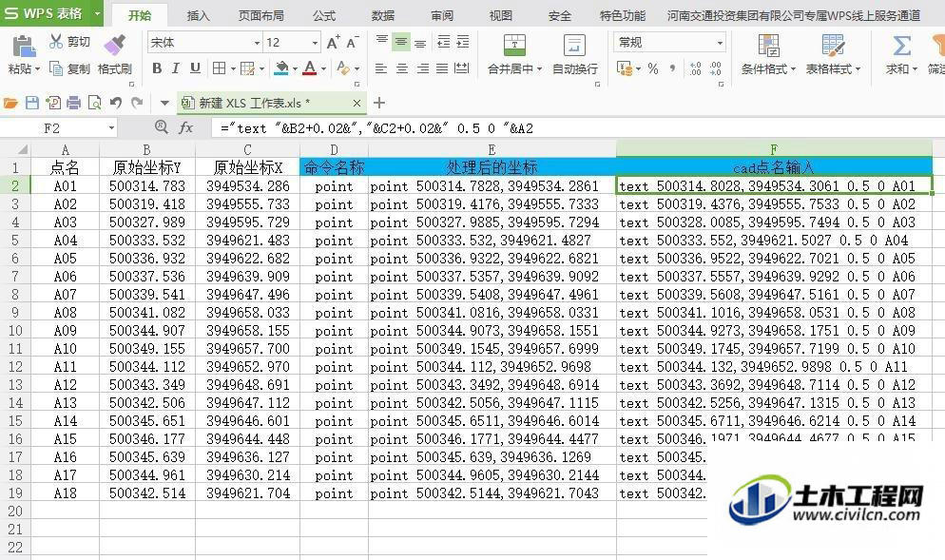The image size is (945, 560).
Task: Toggle middle vertical alignment
Action: pos(401,42)
